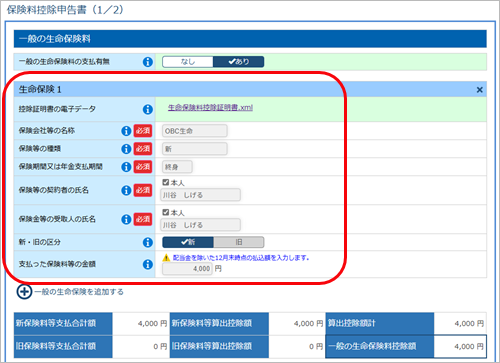Toggle 本人 checkbox for 受取人の氏名
Screen dimensions: 500x363
click(x=166, y=212)
